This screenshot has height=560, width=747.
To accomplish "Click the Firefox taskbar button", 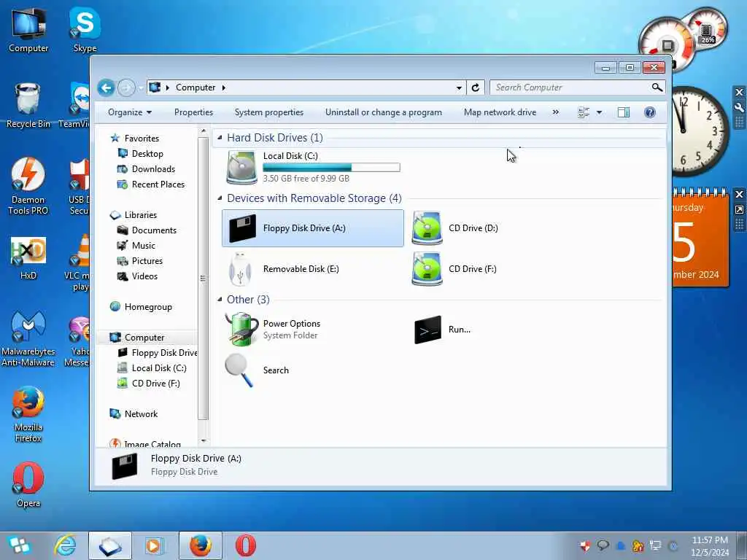I will click(201, 545).
